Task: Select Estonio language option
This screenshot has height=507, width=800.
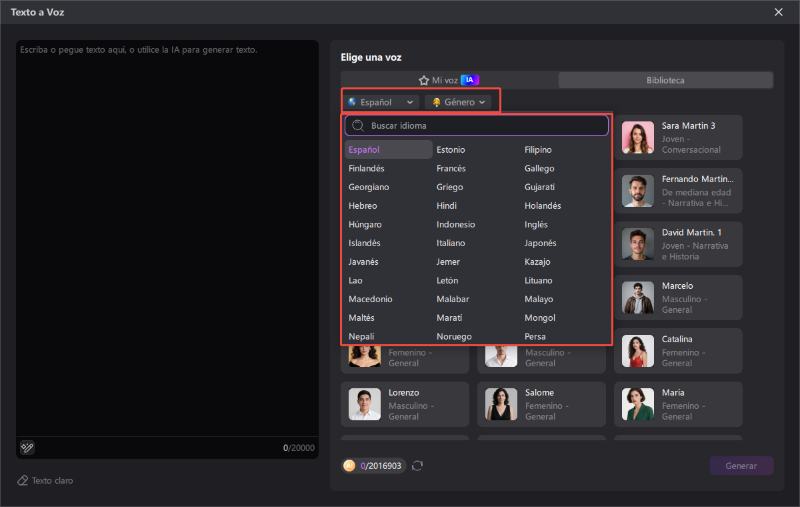Action: (451, 149)
